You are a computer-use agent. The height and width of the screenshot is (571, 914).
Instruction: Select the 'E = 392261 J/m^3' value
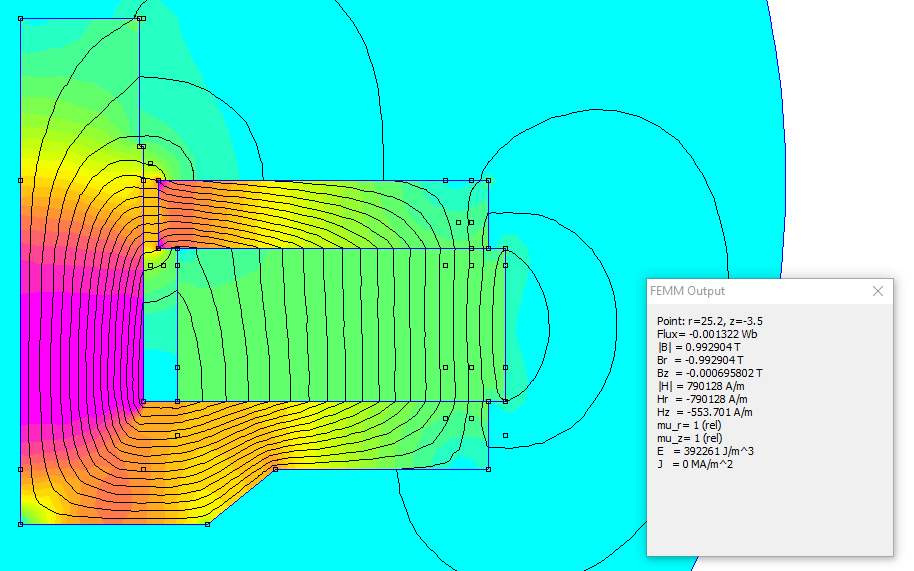tap(705, 451)
